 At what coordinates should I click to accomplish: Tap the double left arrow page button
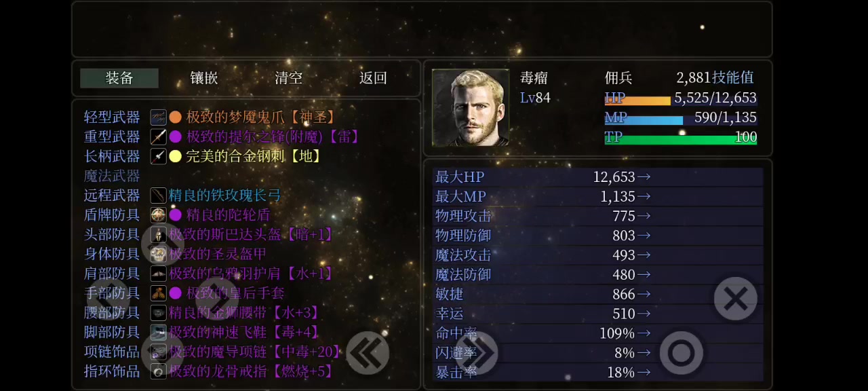tap(368, 353)
